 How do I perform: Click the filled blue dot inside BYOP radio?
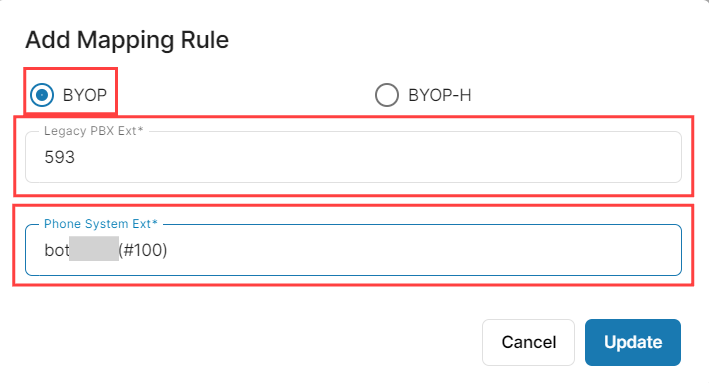(42, 95)
